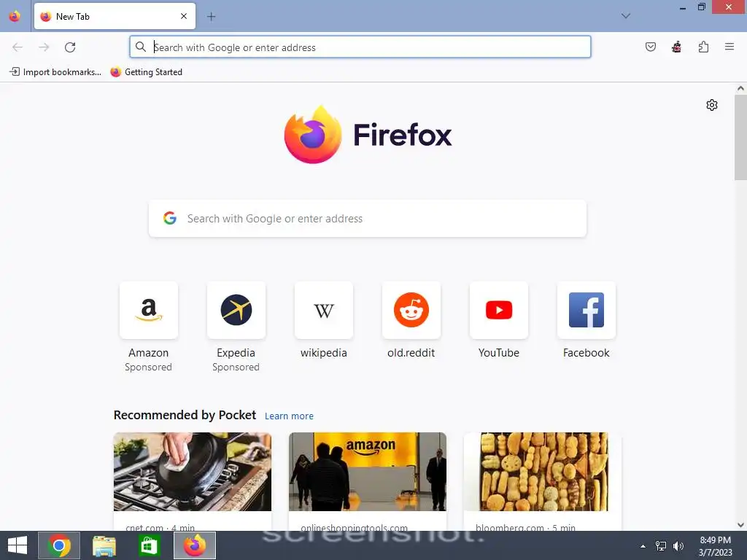Image resolution: width=747 pixels, height=560 pixels.
Task: Open a new tab with plus button
Action: point(211,17)
